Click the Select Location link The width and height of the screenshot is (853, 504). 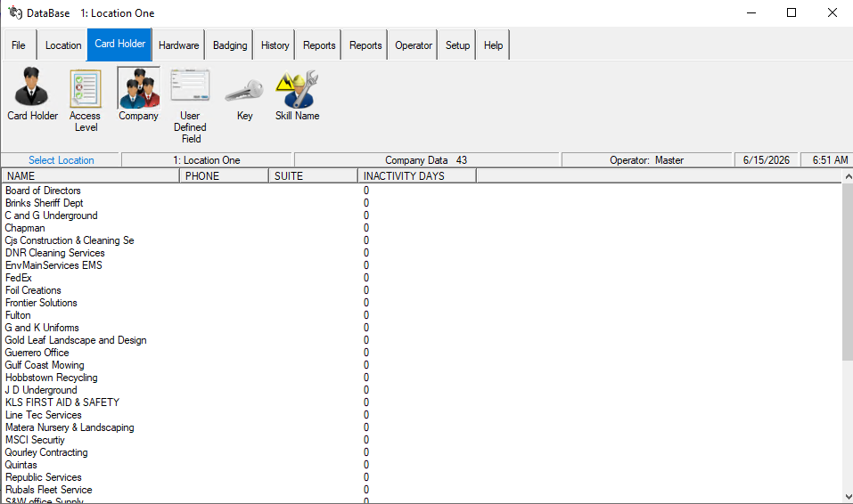point(61,160)
